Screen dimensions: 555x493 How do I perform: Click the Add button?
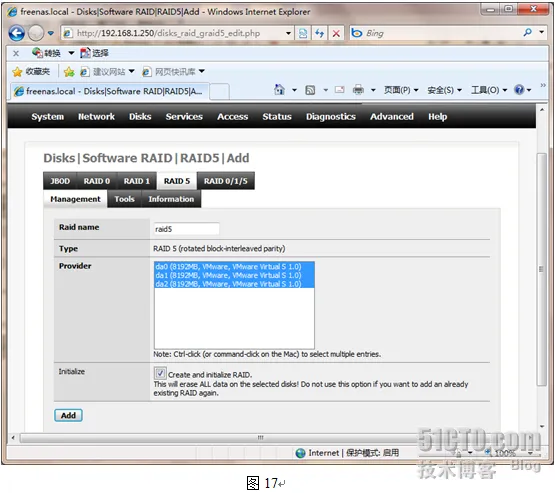(68, 415)
